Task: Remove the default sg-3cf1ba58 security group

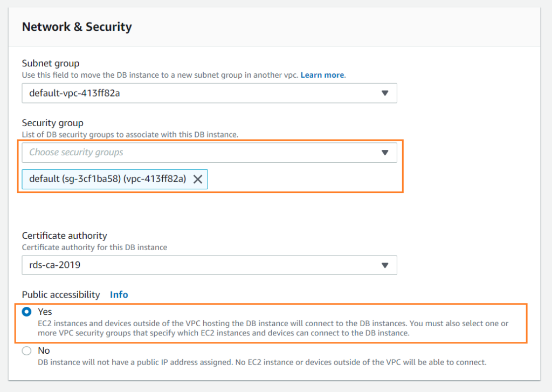Action: pyautogui.click(x=198, y=179)
